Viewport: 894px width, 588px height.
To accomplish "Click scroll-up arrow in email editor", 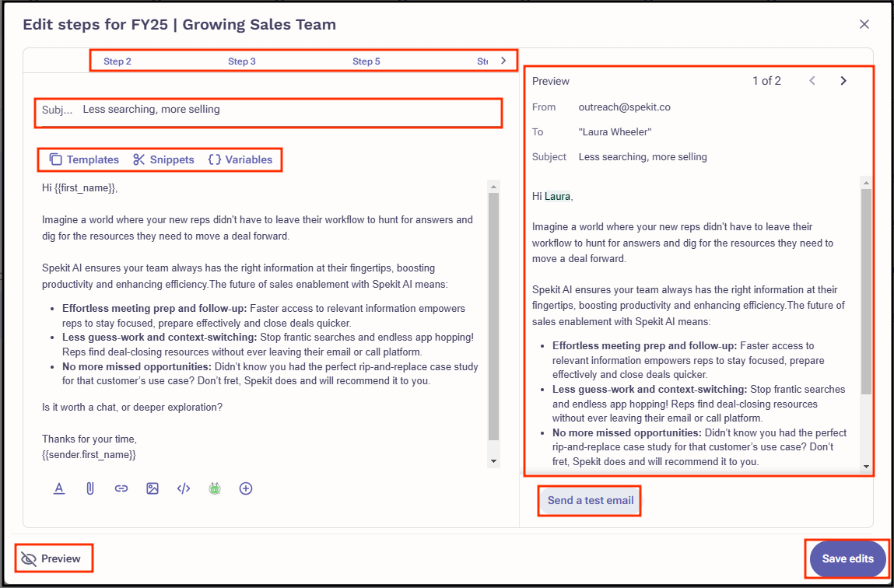I will click(494, 187).
